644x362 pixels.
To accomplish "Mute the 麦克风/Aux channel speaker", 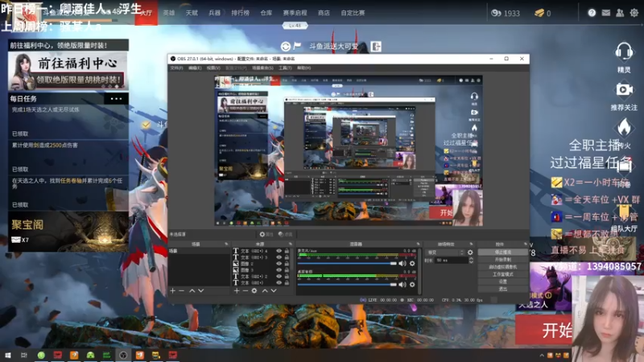I will tap(402, 264).
